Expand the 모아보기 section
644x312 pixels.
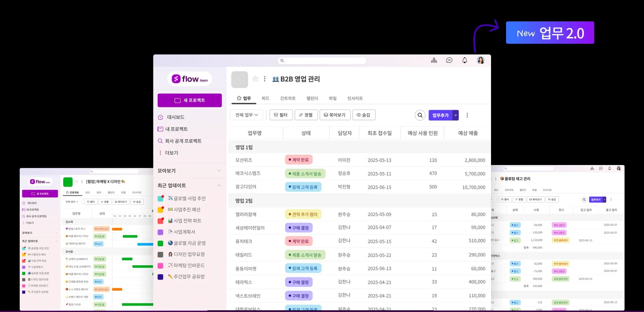(219, 171)
